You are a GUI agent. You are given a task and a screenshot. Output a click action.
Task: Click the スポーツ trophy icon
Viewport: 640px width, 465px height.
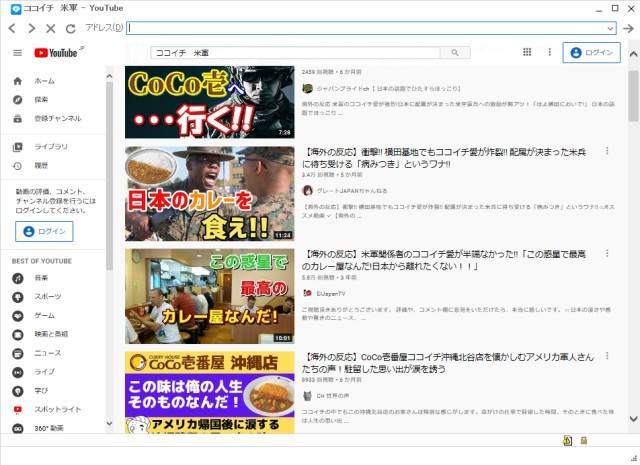(18, 297)
